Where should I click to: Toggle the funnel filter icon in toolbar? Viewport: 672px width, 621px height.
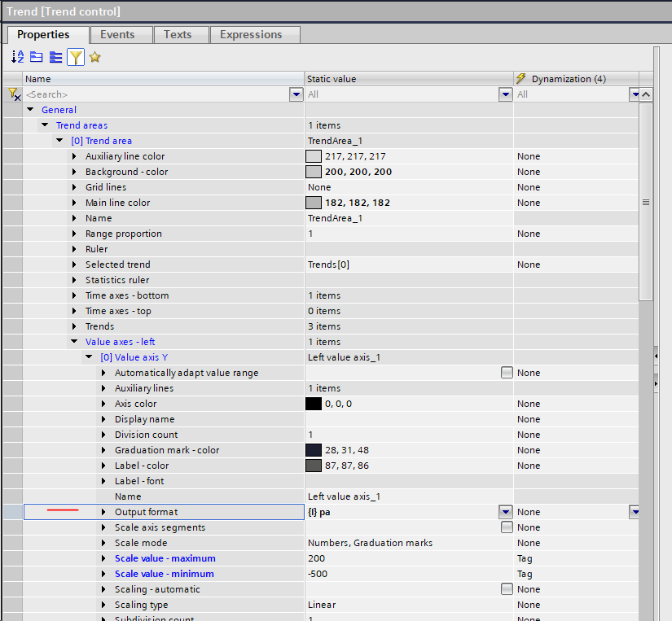pos(75,57)
